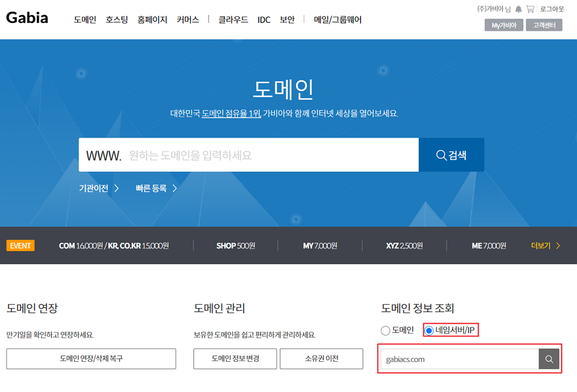Viewport: 577px width, 392px height.
Task: Focus the www domain search field
Action: coord(249,155)
